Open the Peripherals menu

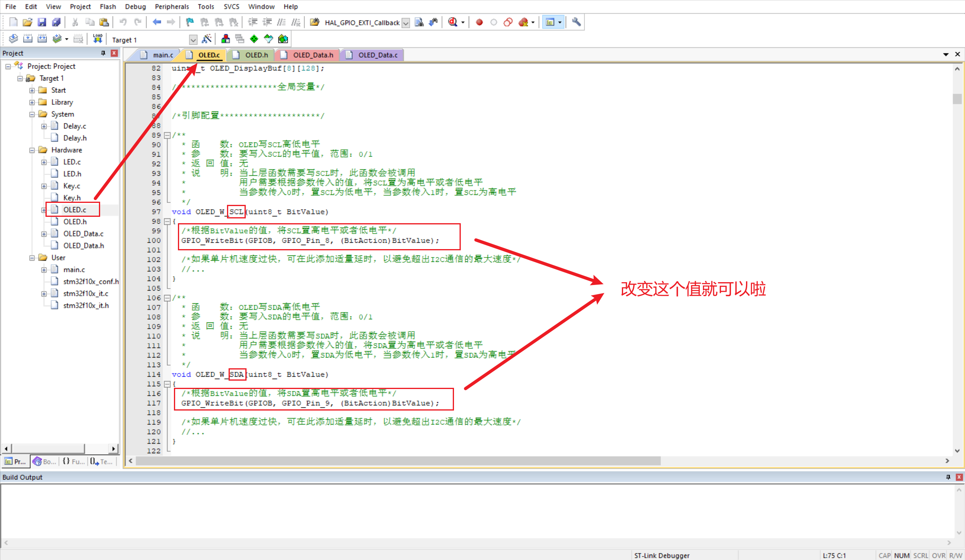(x=172, y=6)
